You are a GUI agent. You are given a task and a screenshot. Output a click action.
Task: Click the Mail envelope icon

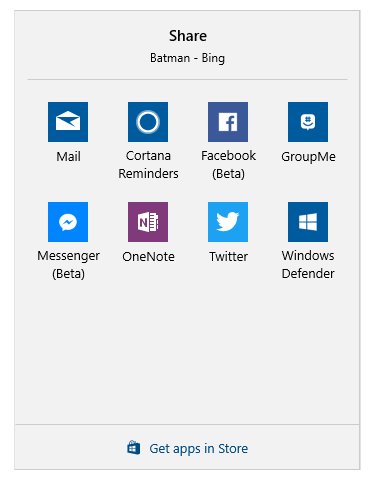pyautogui.click(x=68, y=122)
